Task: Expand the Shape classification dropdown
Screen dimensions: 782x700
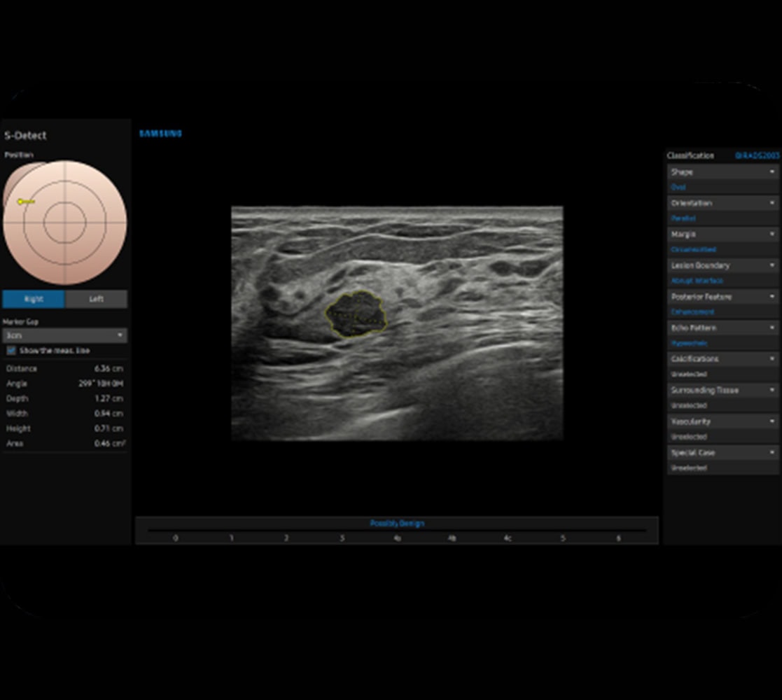Action: pos(723,172)
